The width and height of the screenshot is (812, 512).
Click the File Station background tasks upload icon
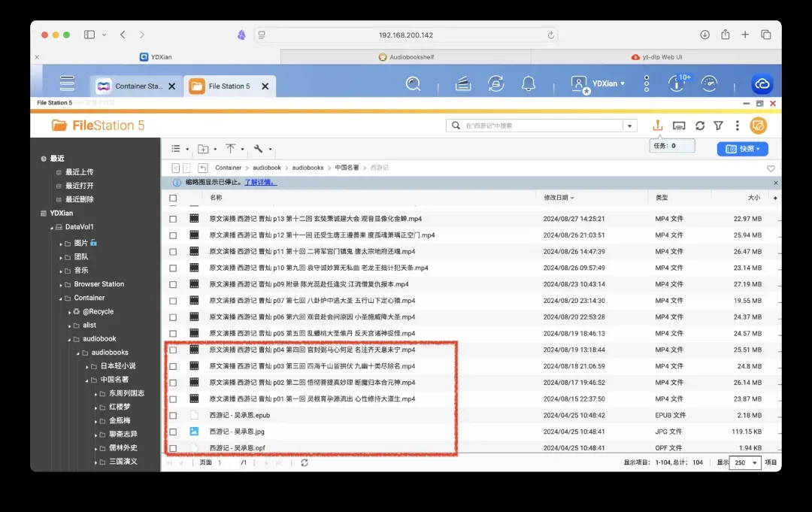[658, 126]
